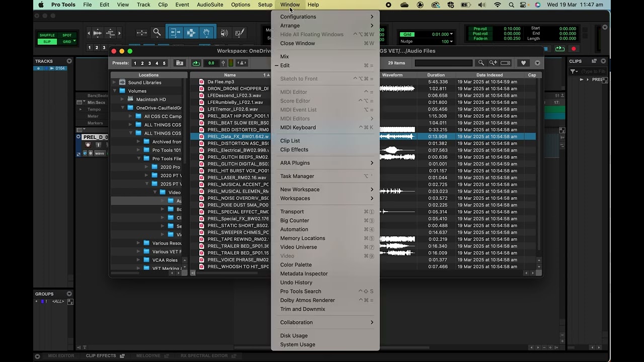Click the Melodyne detach window icon

[x=167, y=356]
